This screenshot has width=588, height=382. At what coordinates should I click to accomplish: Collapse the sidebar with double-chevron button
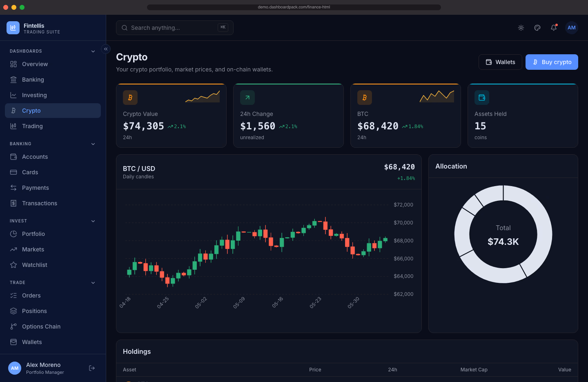click(x=106, y=49)
